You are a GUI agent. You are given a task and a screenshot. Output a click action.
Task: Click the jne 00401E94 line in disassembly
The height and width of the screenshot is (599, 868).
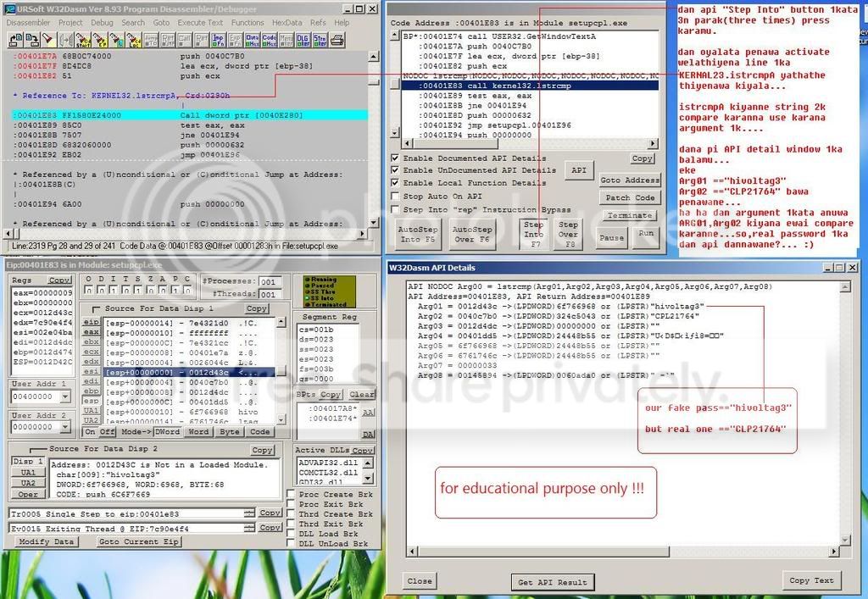[189, 135]
